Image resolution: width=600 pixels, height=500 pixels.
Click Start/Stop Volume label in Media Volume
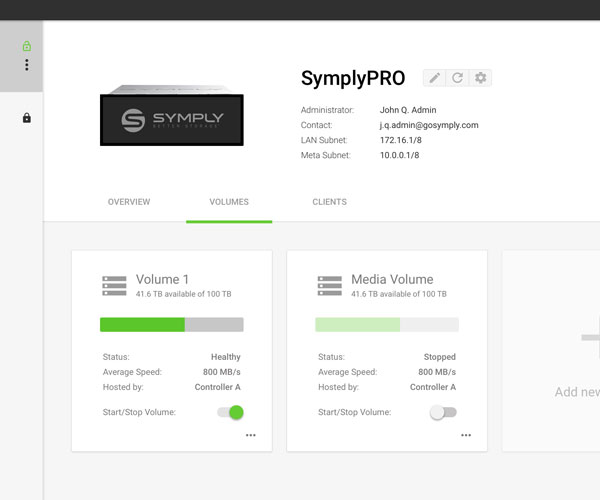tap(355, 412)
